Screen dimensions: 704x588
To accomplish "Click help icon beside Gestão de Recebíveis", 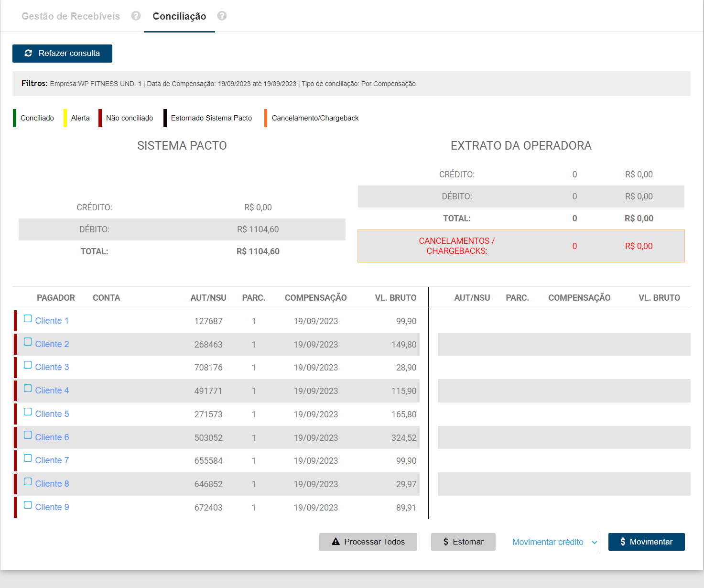I will 136,16.
